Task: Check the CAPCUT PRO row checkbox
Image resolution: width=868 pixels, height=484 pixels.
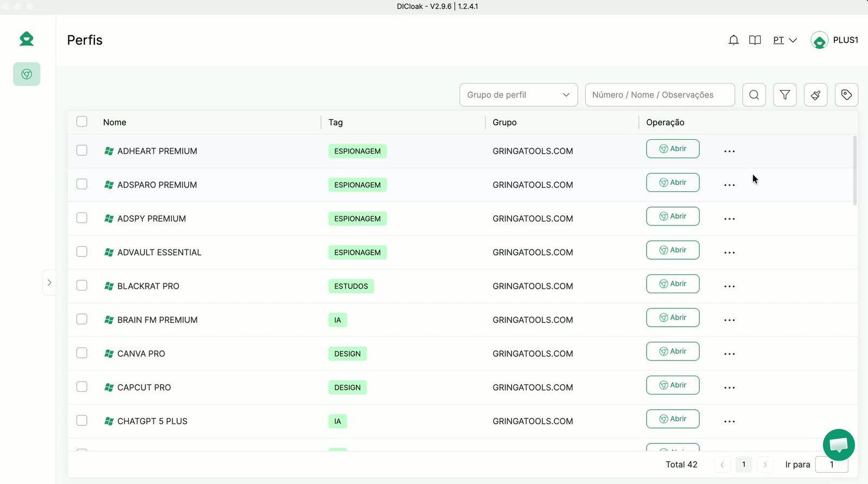Action: (82, 386)
